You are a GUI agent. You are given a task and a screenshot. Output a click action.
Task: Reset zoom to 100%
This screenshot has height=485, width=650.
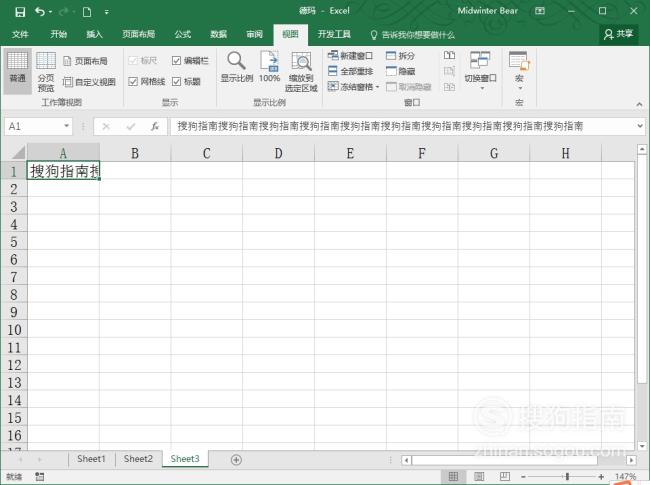pyautogui.click(x=269, y=67)
